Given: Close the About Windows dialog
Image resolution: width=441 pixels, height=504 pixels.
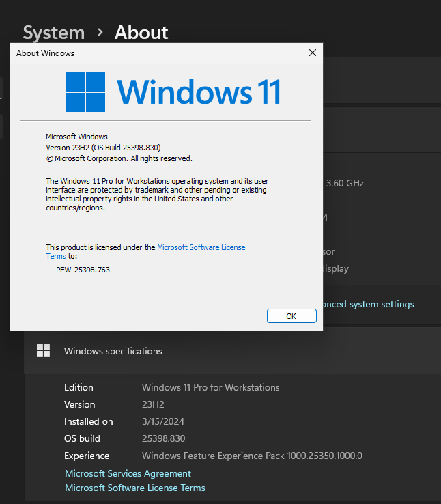Looking at the screenshot, I should click(313, 53).
